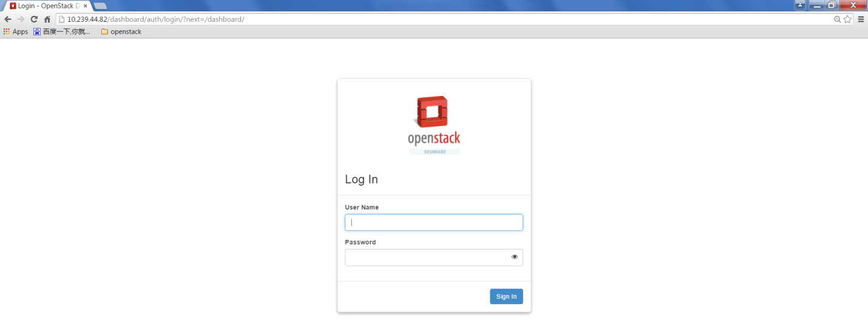Go to the browser home page
Screen dimensions: 868x334
[x=47, y=19]
